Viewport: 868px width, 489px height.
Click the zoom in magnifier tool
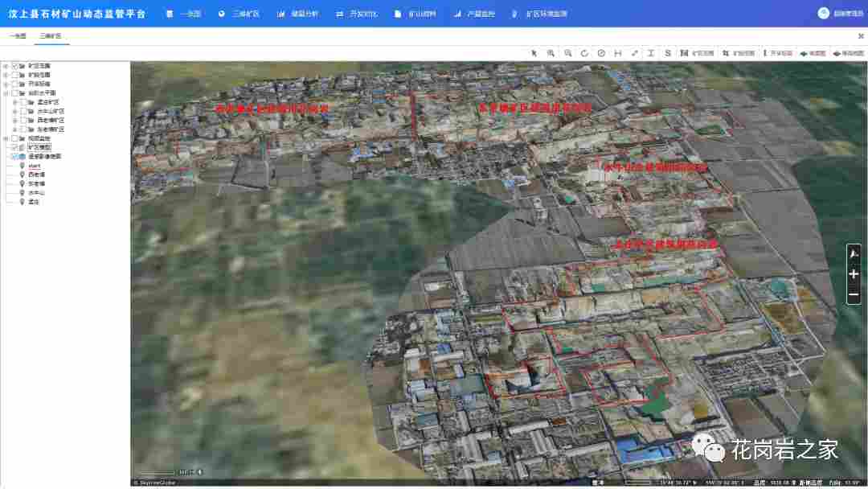pyautogui.click(x=551, y=53)
